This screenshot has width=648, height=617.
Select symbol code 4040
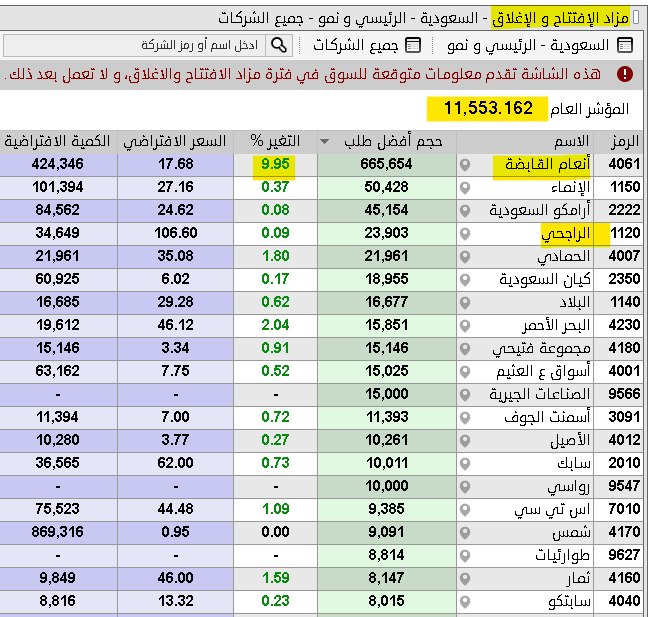pos(624,601)
